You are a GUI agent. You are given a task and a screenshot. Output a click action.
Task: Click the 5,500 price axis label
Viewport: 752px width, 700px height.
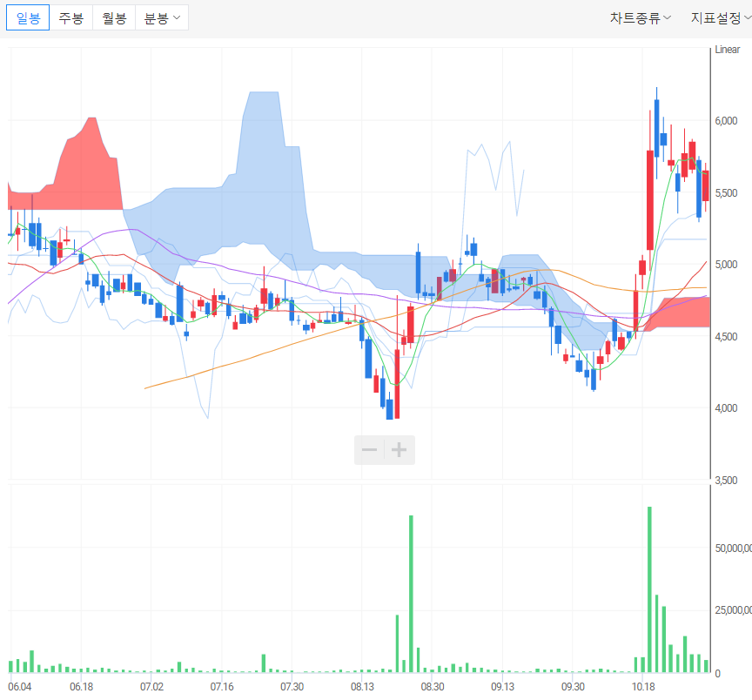coord(726,193)
